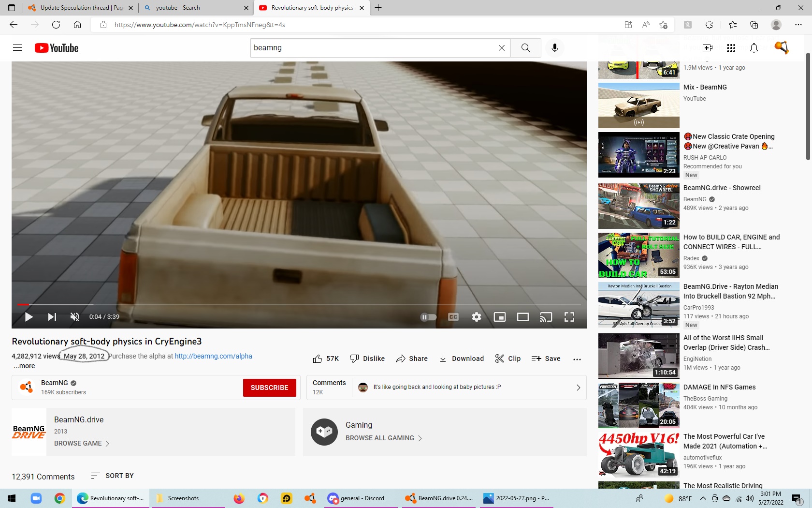The width and height of the screenshot is (812, 508).
Task: Open taskbar volume control
Action: pyautogui.click(x=749, y=498)
